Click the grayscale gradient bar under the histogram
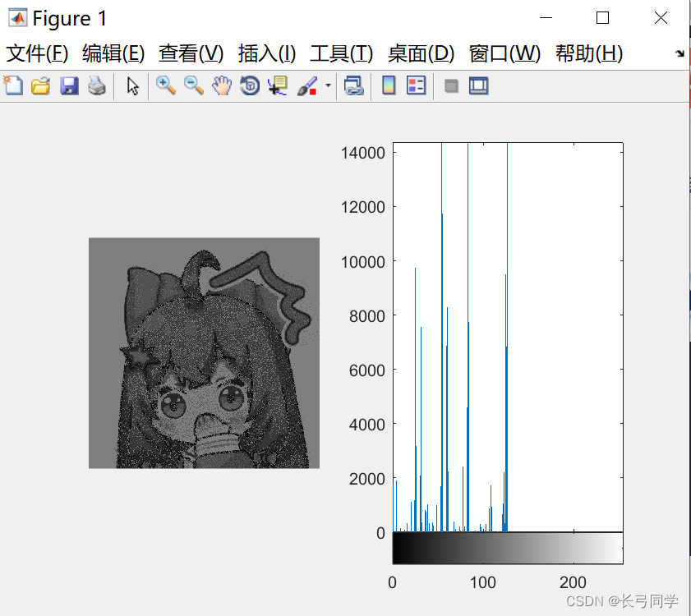Screen dimensions: 691x616 point(508,548)
